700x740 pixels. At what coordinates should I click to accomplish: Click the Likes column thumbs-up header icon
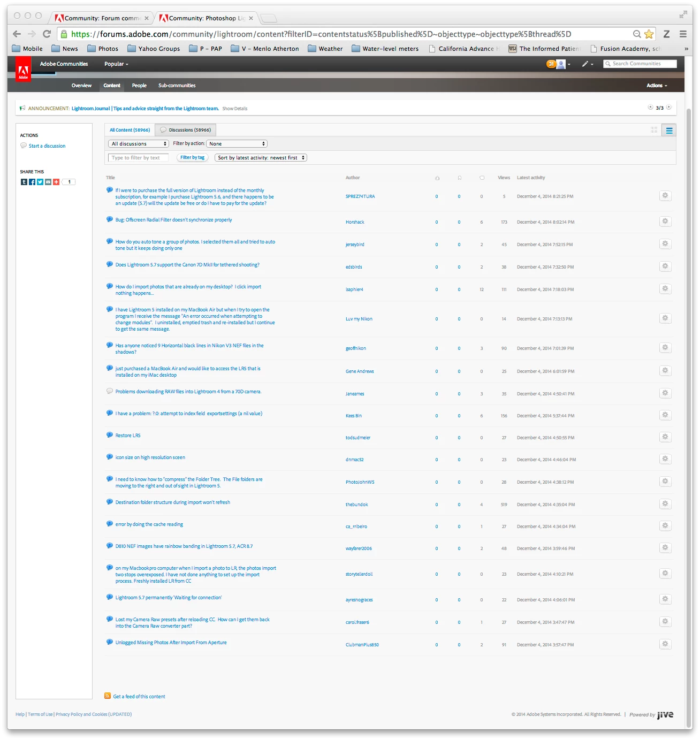(437, 178)
